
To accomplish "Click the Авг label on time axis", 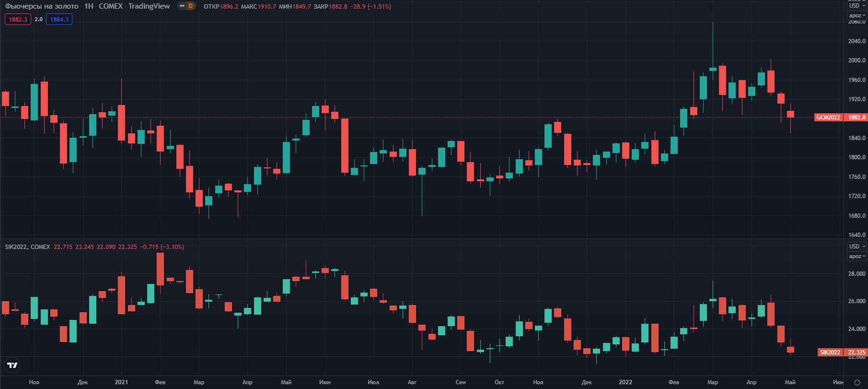I will 412,382.
